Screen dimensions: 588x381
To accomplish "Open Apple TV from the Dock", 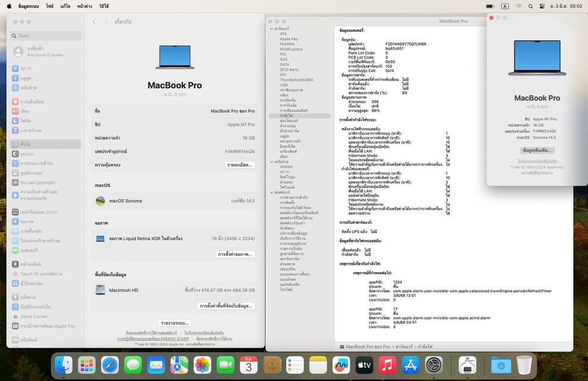I will 364,365.
